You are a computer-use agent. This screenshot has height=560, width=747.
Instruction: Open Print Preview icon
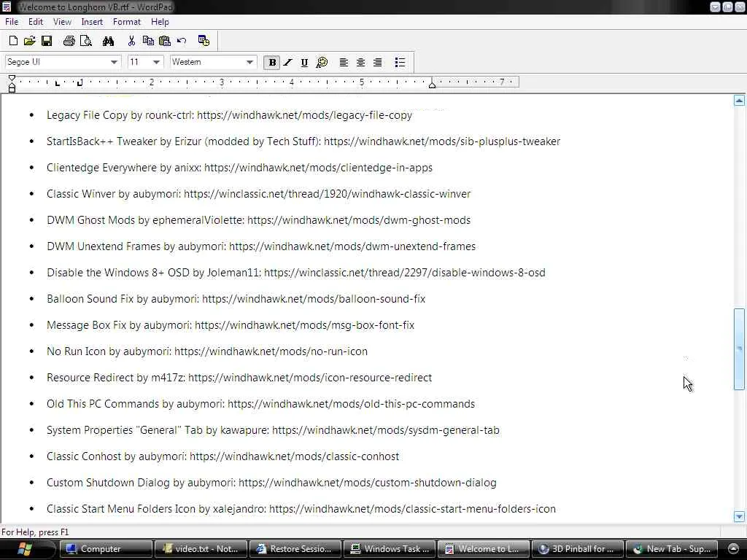pyautogui.click(x=86, y=41)
